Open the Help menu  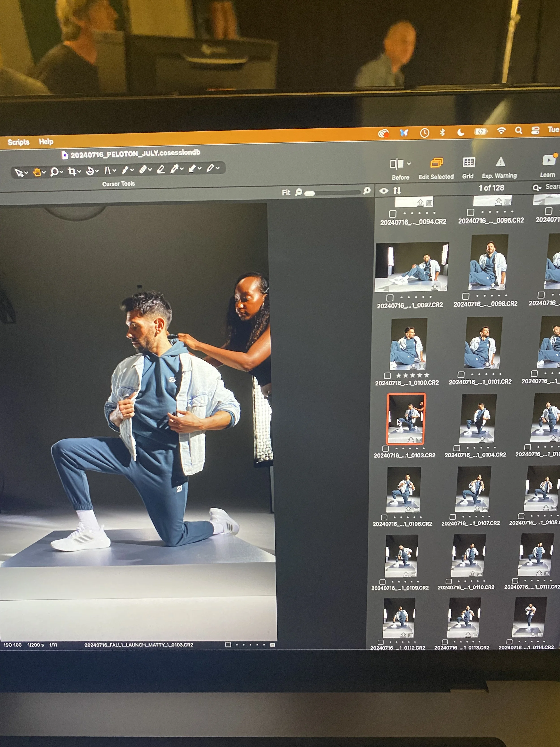(46, 142)
